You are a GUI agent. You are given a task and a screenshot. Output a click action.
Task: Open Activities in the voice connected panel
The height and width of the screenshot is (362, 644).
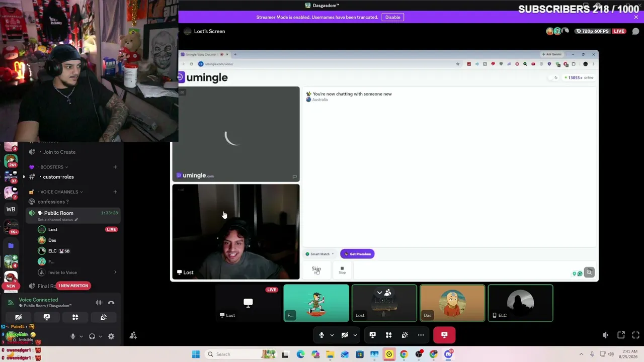pyautogui.click(x=75, y=317)
